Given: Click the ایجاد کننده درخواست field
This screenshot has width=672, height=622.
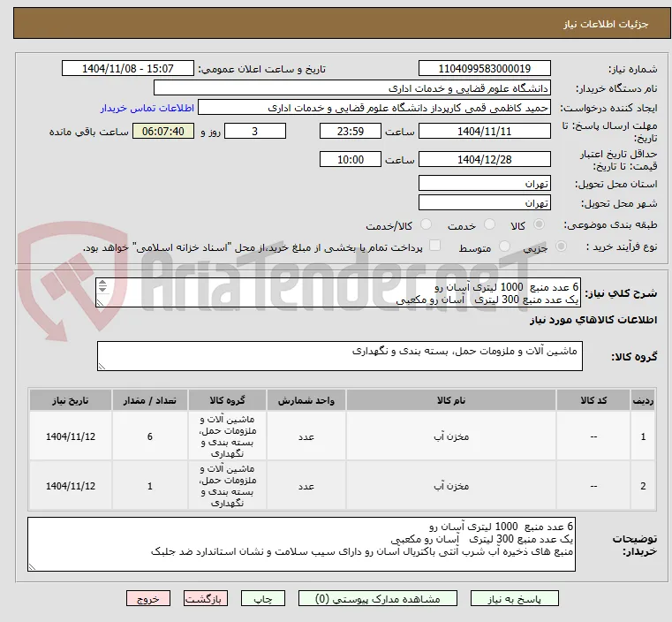Looking at the screenshot, I should point(374,108).
